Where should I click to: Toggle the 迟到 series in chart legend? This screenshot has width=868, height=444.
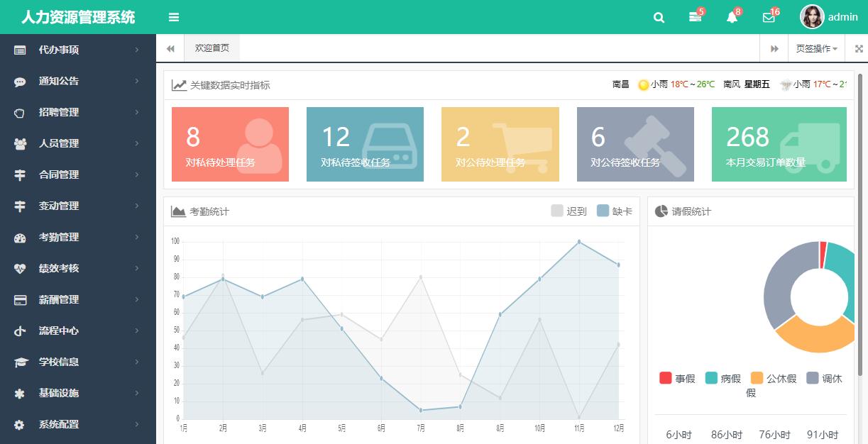click(569, 211)
